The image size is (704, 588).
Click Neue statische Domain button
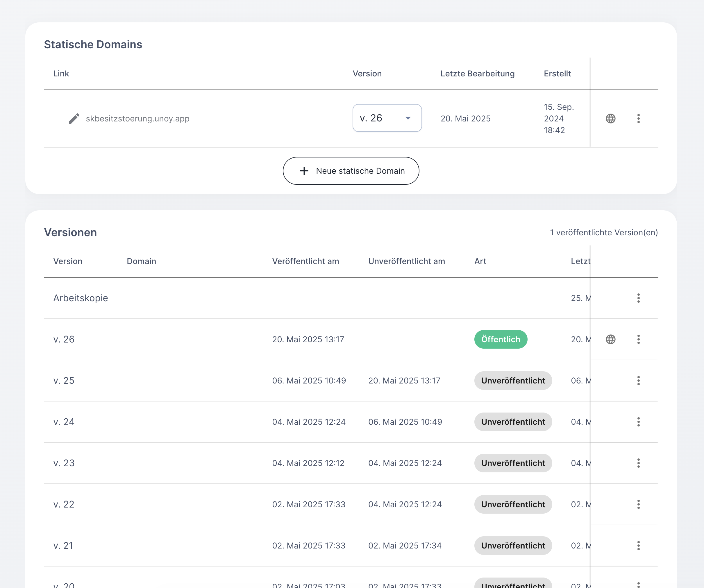(x=351, y=171)
